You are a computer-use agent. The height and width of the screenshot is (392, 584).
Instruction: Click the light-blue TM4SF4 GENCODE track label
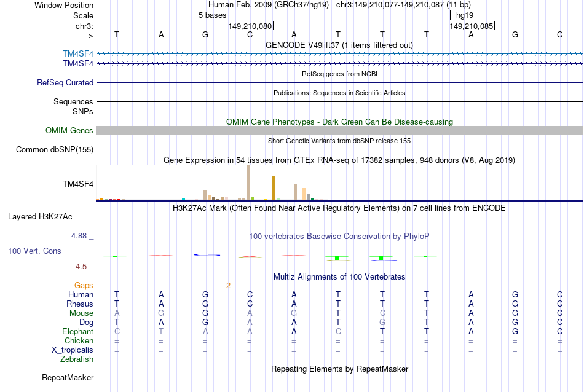point(78,54)
